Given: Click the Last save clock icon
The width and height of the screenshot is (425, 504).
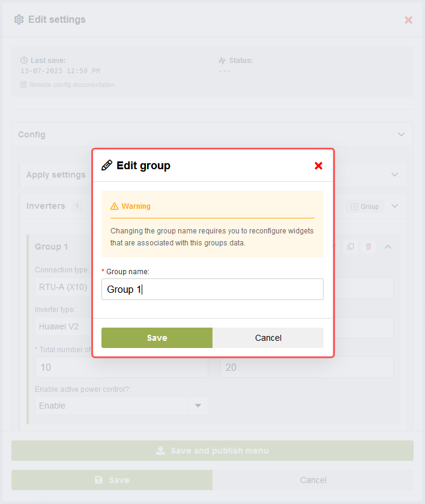Looking at the screenshot, I should (x=24, y=61).
